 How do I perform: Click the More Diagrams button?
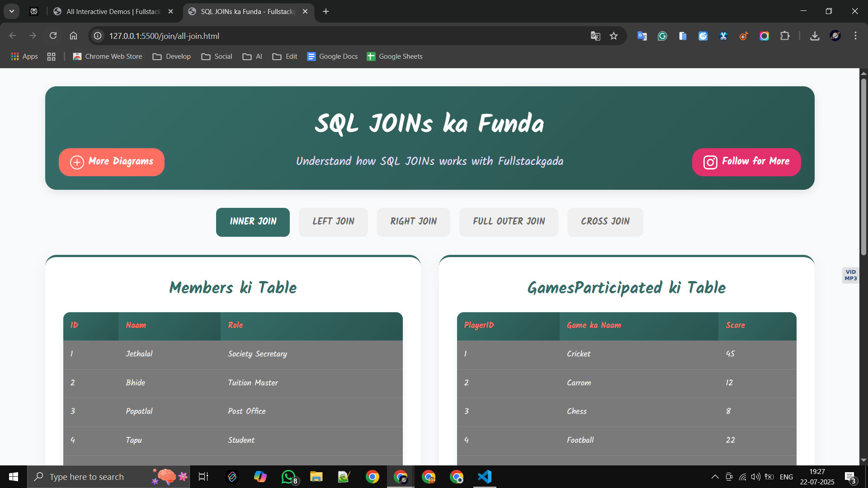112,162
